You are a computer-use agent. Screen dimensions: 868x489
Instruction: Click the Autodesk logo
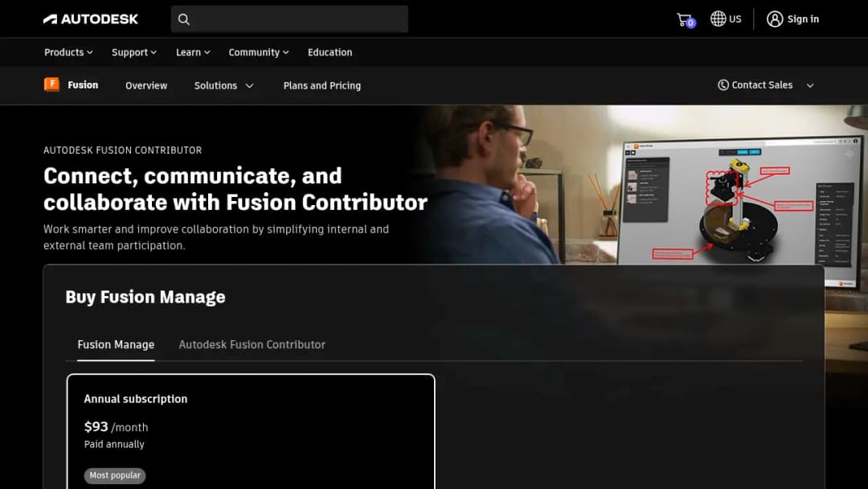(91, 18)
